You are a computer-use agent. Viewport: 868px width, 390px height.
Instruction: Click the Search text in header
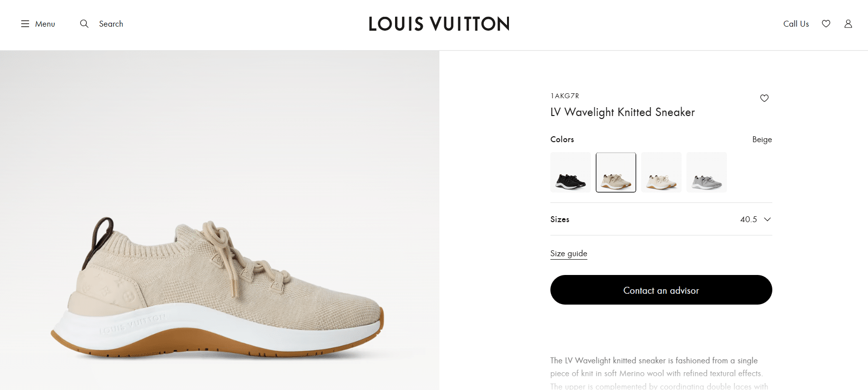click(x=111, y=24)
